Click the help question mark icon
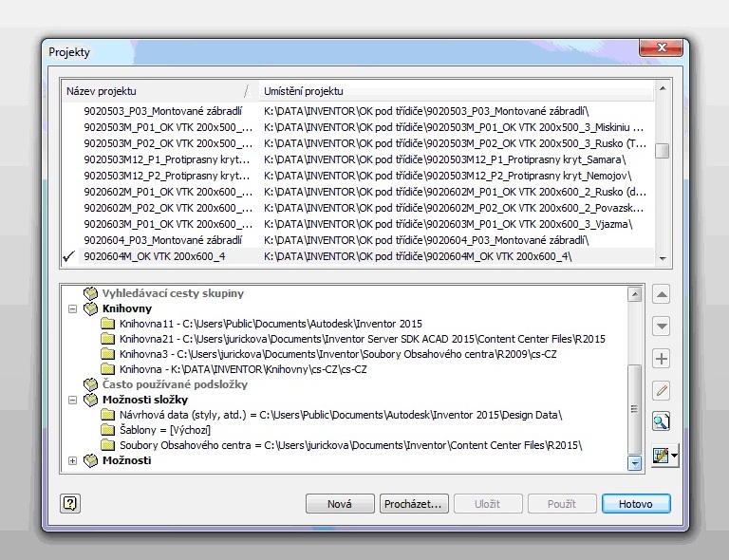The width and height of the screenshot is (729, 560). click(x=70, y=503)
